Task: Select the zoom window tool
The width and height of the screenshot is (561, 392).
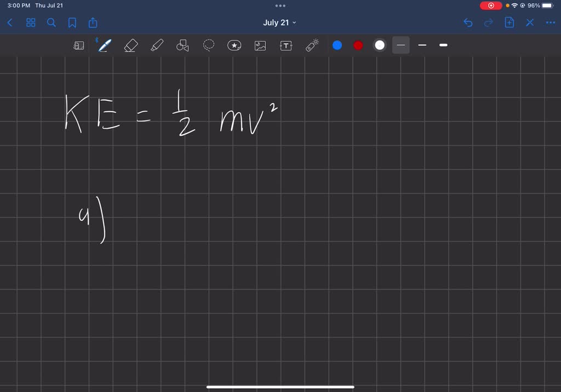Action: [79, 45]
